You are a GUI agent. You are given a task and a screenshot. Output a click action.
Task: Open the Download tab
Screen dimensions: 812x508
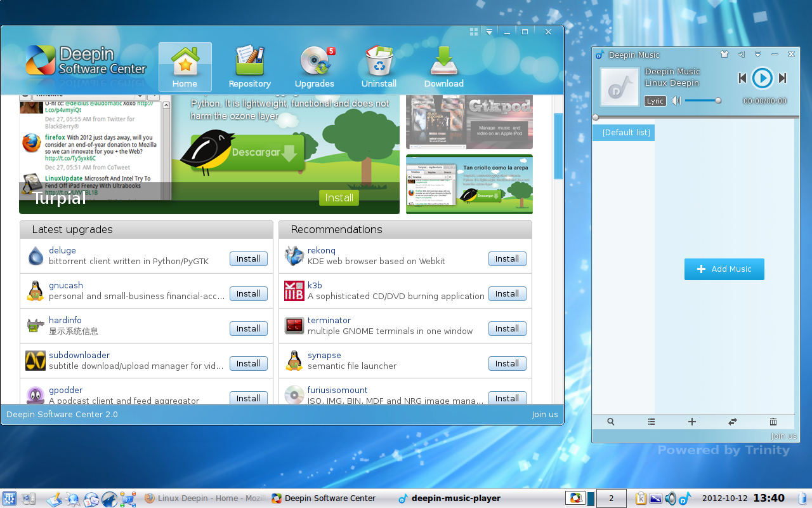click(x=443, y=67)
